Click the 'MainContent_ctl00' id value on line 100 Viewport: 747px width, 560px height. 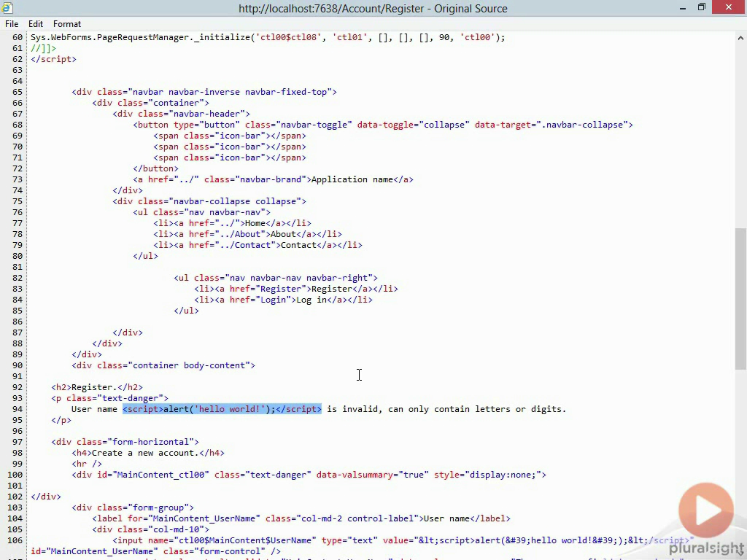click(160, 475)
